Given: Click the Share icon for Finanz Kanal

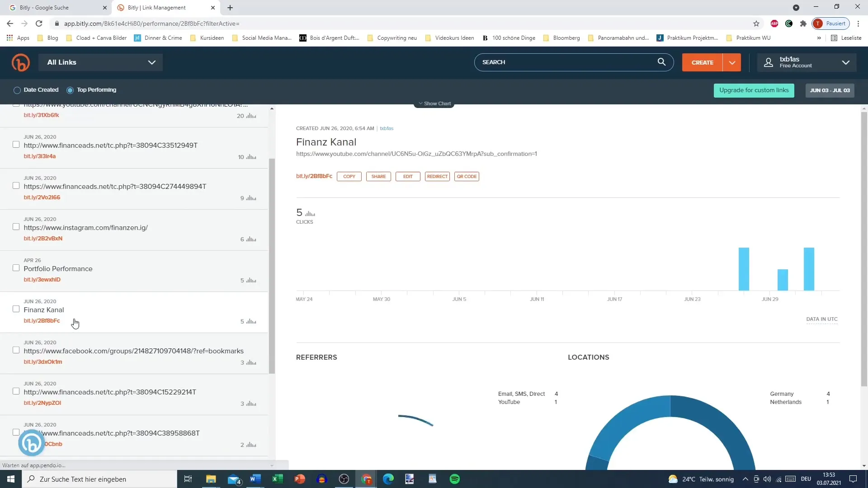Looking at the screenshot, I should [x=378, y=176].
